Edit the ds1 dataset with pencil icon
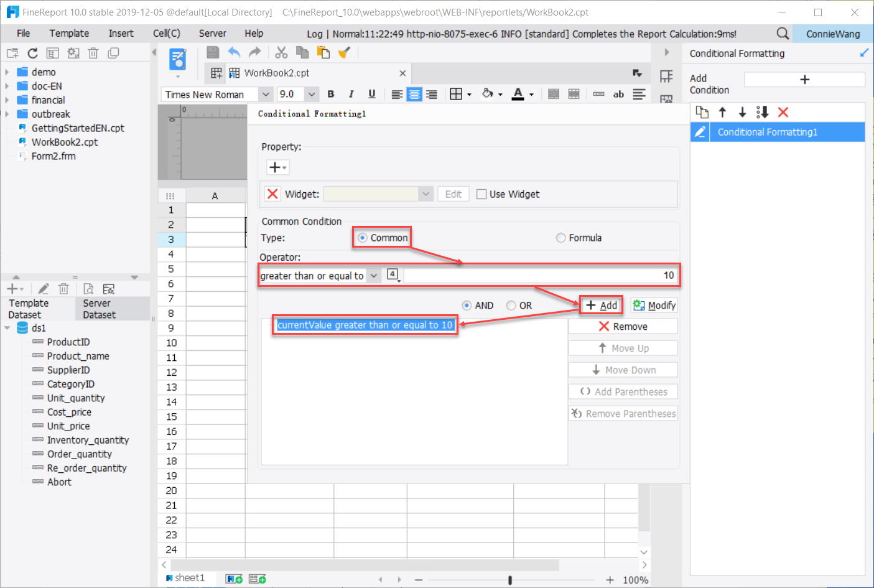This screenshot has height=588, width=874. [42, 288]
